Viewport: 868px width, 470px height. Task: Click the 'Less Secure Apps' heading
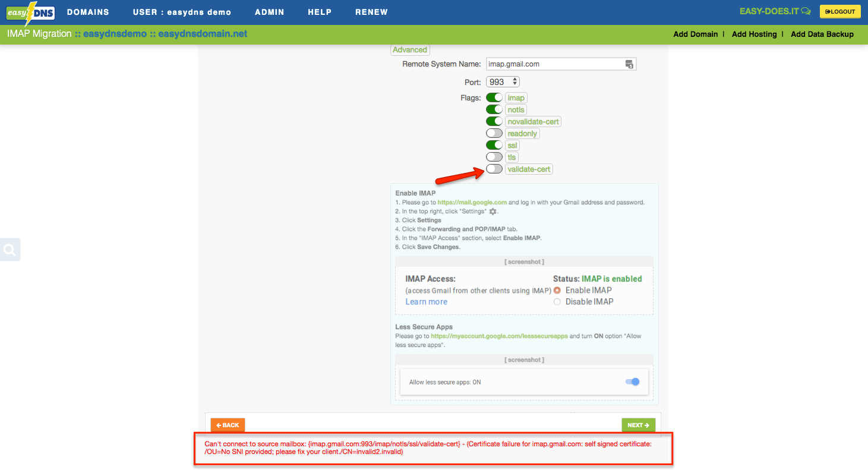pyautogui.click(x=424, y=327)
